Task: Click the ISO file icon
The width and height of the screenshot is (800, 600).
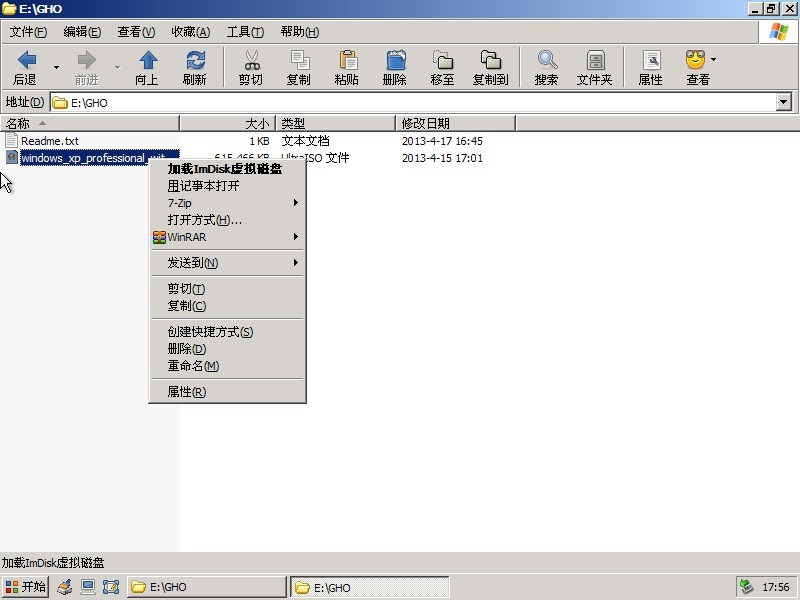Action: tap(12, 157)
